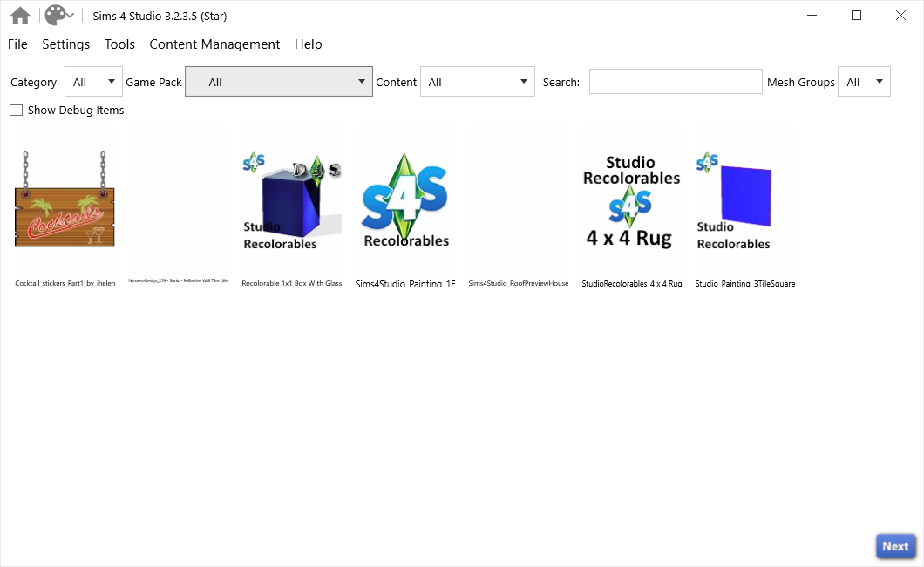Click inside the Search field

676,81
